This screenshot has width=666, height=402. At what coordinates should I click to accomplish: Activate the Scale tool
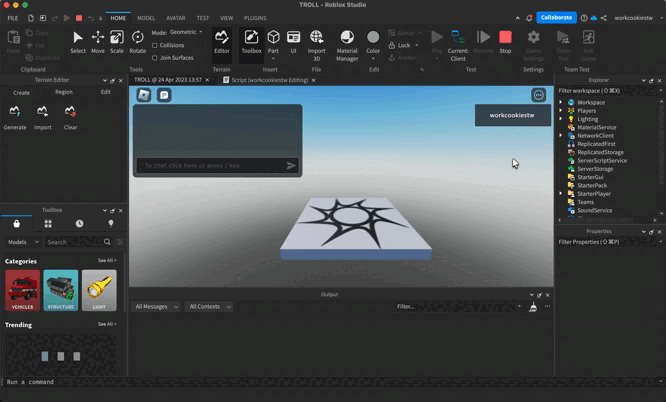click(117, 42)
